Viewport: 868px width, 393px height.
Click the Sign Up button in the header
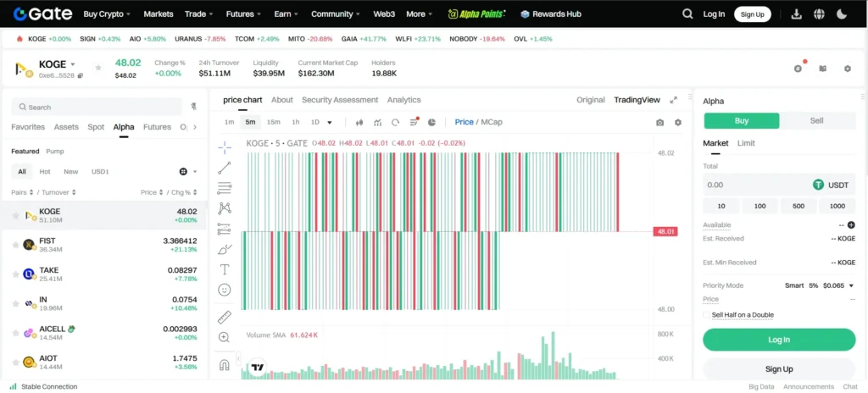click(x=753, y=14)
